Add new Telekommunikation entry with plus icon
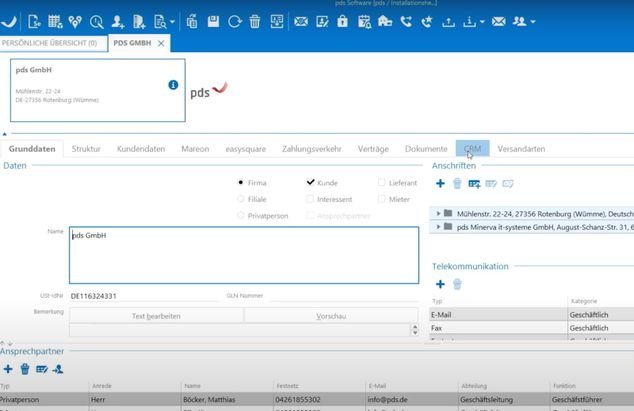634x411 pixels. (440, 284)
